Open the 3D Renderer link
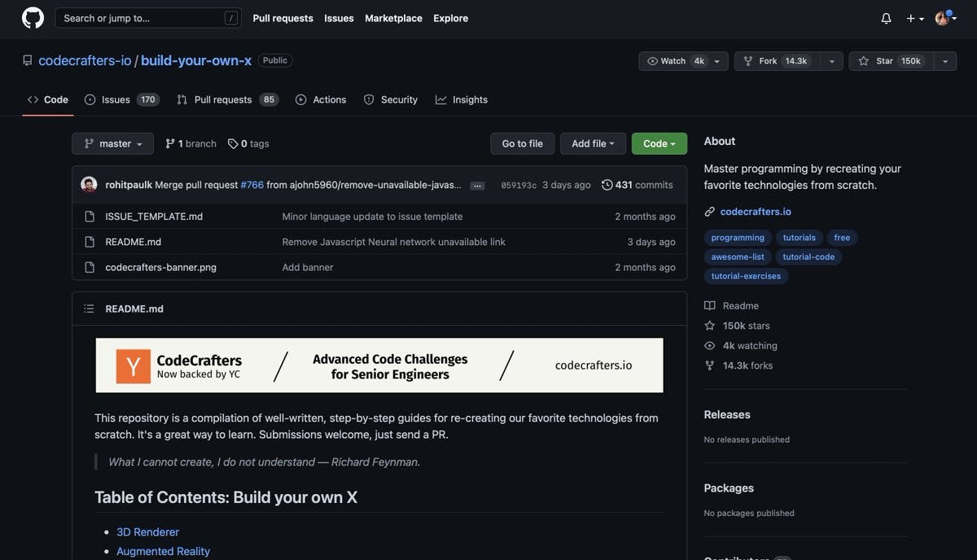The image size is (977, 560). (147, 532)
